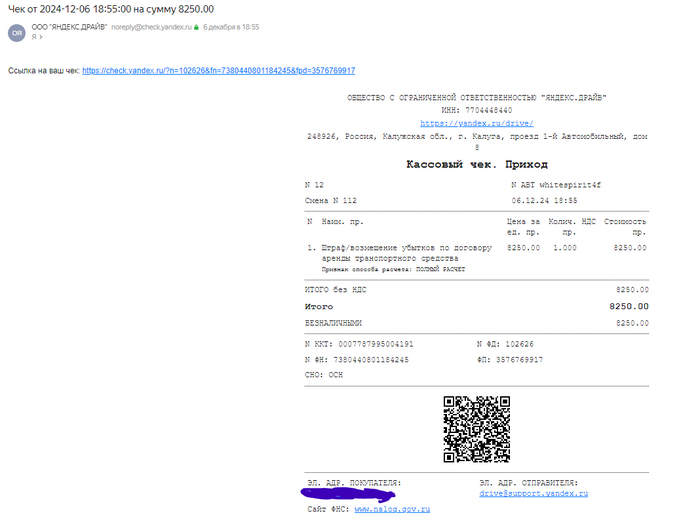The image size is (700, 524).
Task: Click the 'ЭЛ. АДР. ОТПРАВИТЕЛЯ:' label
Action: click(x=529, y=483)
